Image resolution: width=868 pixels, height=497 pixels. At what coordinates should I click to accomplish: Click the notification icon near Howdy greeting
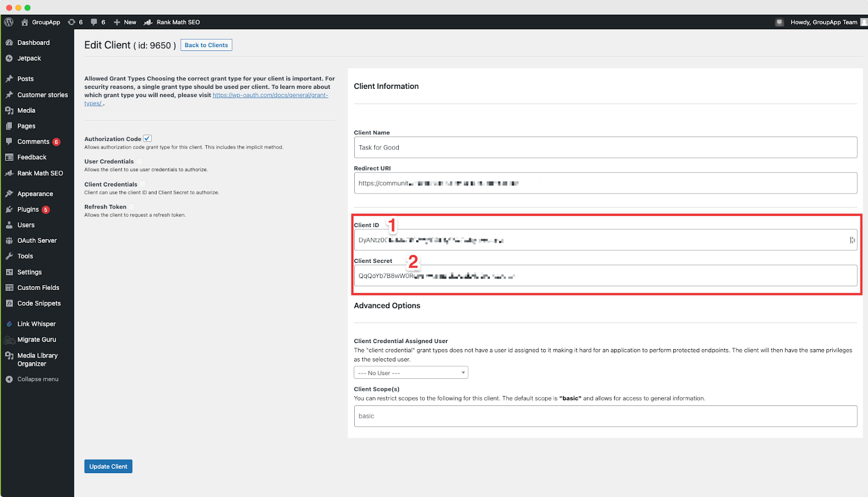click(x=780, y=22)
